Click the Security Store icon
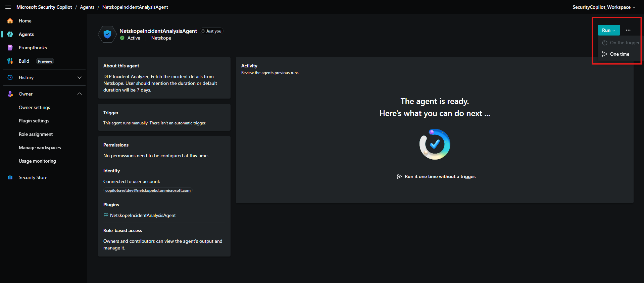The image size is (644, 283). coord(10,177)
